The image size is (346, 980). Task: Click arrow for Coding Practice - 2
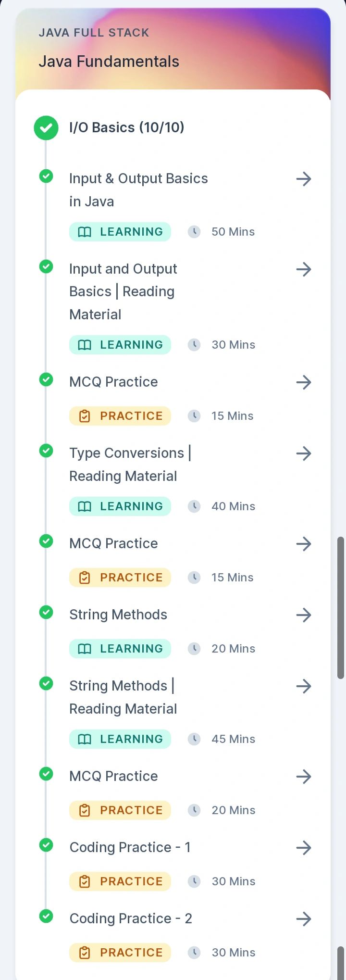click(304, 919)
